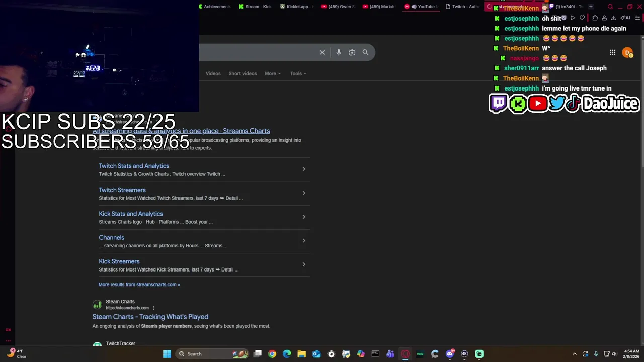Clear the Google search box text
Image resolution: width=644 pixels, height=362 pixels.
coord(322,52)
